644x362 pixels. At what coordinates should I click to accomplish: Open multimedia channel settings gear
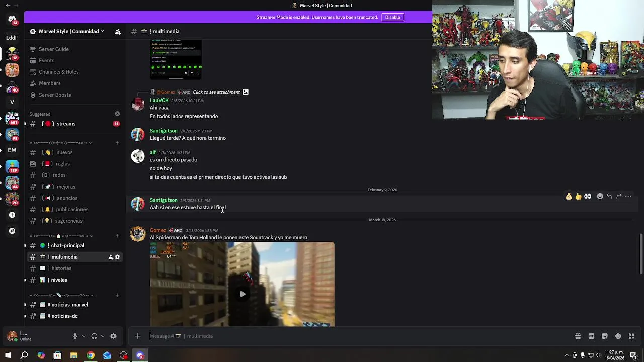coord(118,257)
